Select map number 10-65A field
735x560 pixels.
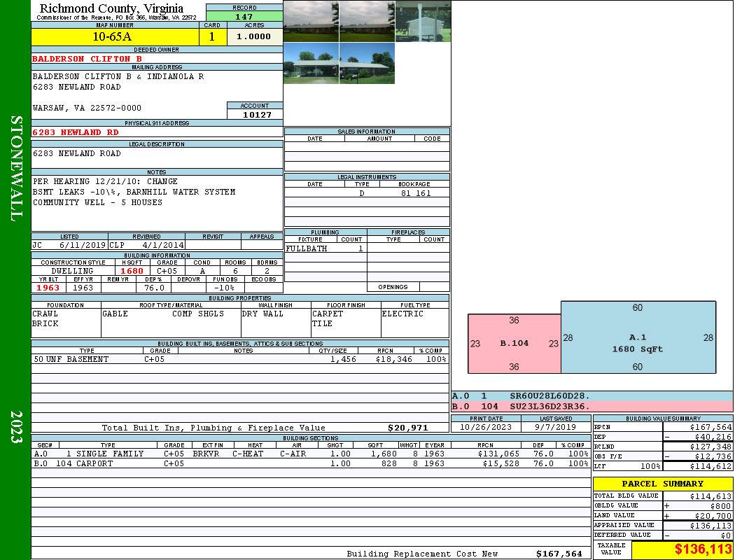115,36
